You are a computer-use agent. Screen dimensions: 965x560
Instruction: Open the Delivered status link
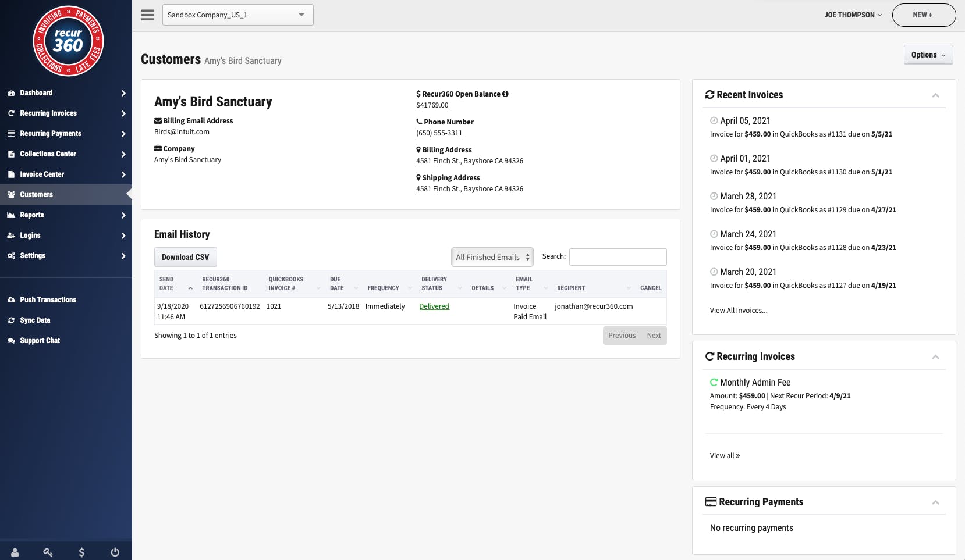pyautogui.click(x=434, y=306)
